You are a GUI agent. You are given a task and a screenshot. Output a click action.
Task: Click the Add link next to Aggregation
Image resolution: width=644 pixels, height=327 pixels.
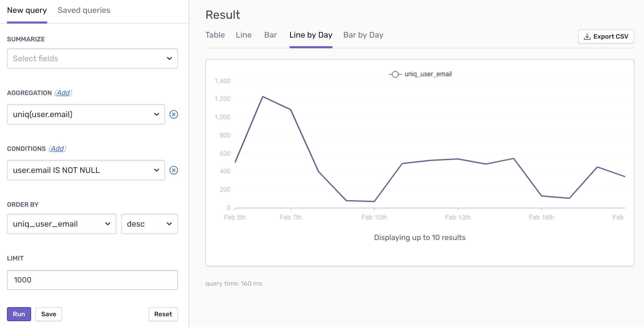coord(63,93)
